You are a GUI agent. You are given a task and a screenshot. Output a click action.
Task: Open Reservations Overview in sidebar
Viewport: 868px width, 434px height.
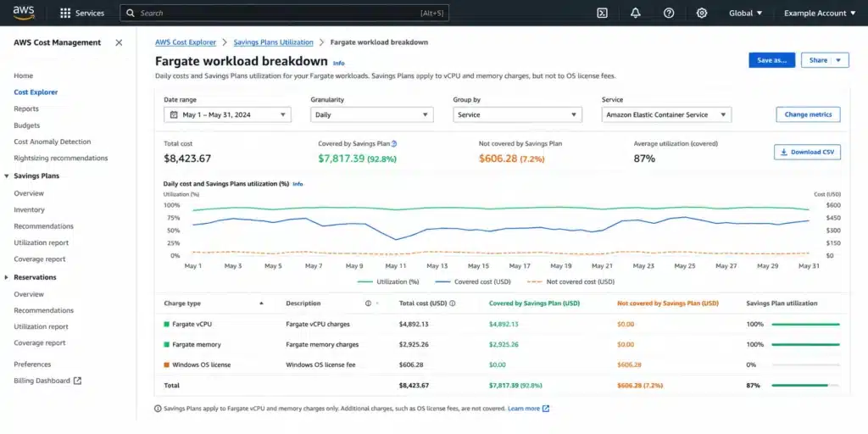click(29, 294)
